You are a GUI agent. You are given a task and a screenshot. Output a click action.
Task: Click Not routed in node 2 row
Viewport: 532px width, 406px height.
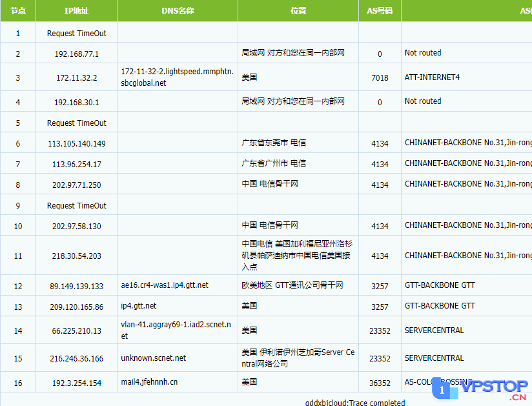click(x=423, y=53)
